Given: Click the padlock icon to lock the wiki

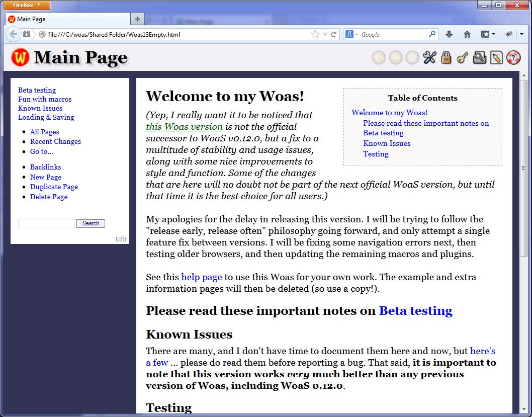Looking at the screenshot, I should [447, 57].
